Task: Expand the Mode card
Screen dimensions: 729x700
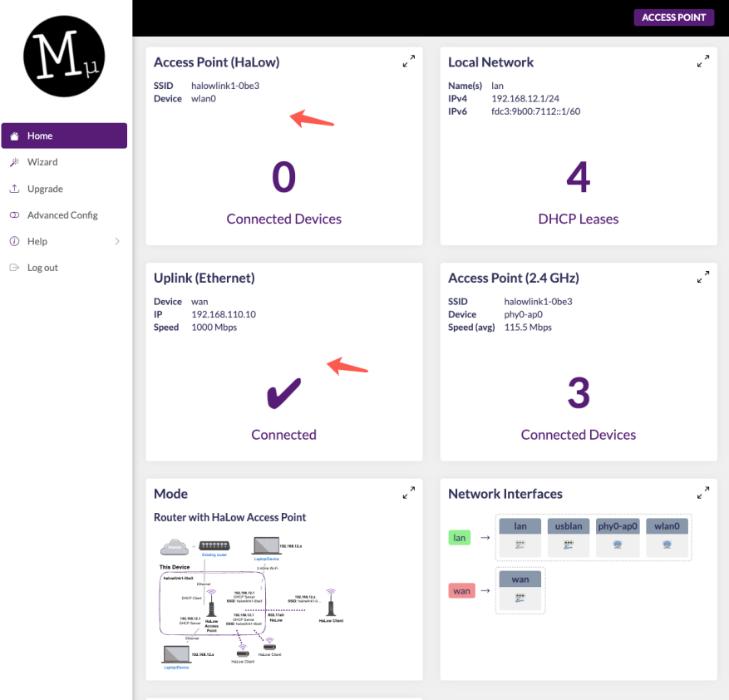Action: [x=408, y=493]
